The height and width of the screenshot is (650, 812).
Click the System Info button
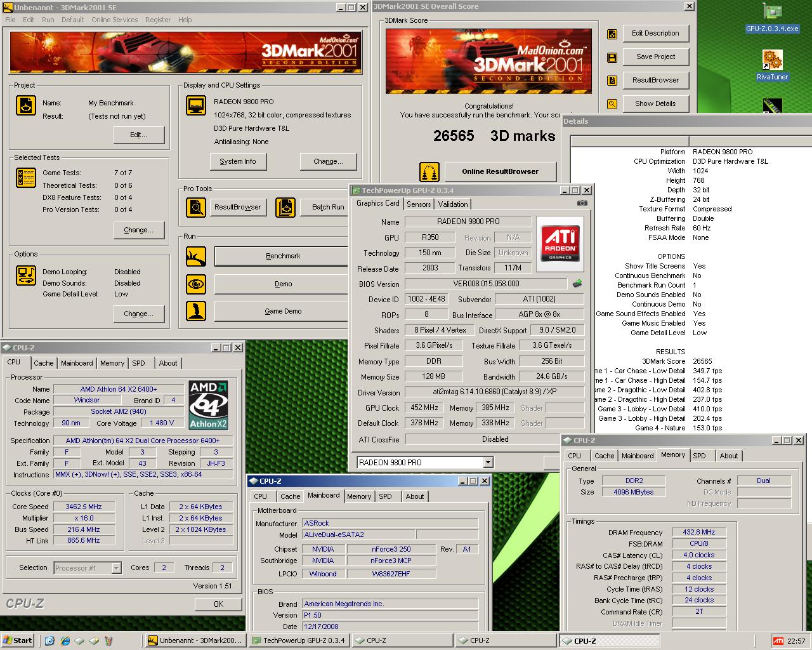[238, 161]
